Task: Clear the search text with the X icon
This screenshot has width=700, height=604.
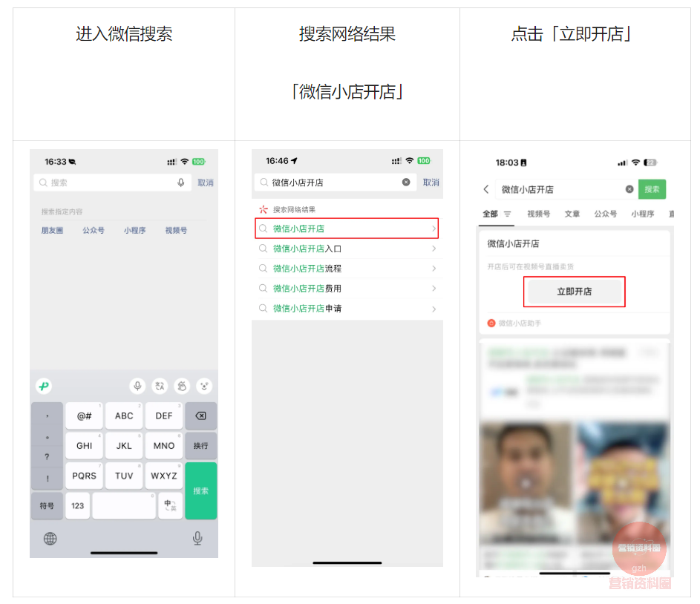Action: (x=405, y=183)
